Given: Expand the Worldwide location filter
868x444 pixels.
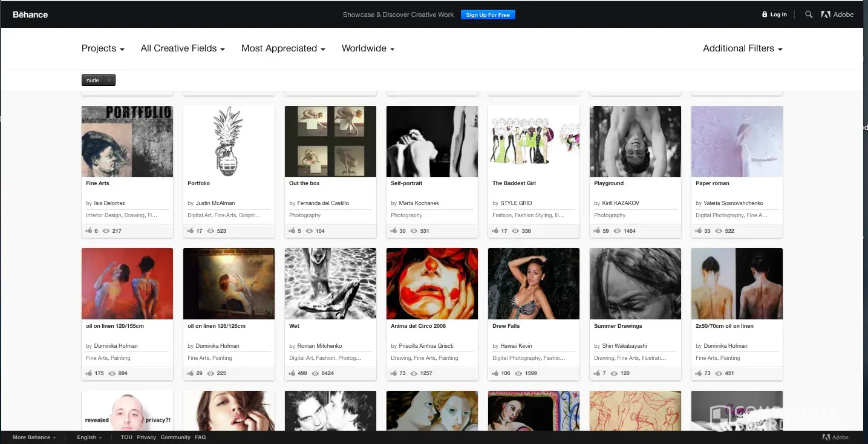Looking at the screenshot, I should [x=368, y=48].
